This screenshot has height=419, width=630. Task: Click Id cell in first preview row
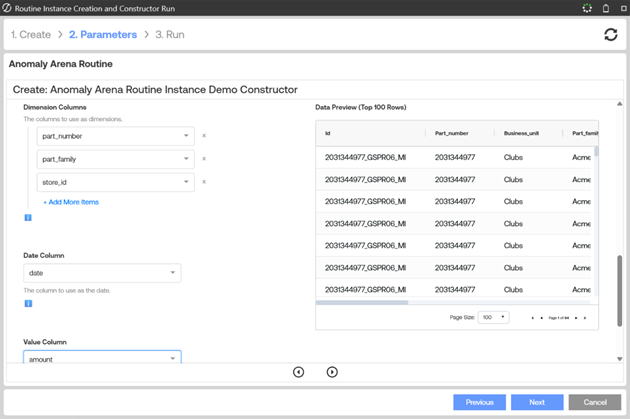pos(365,157)
